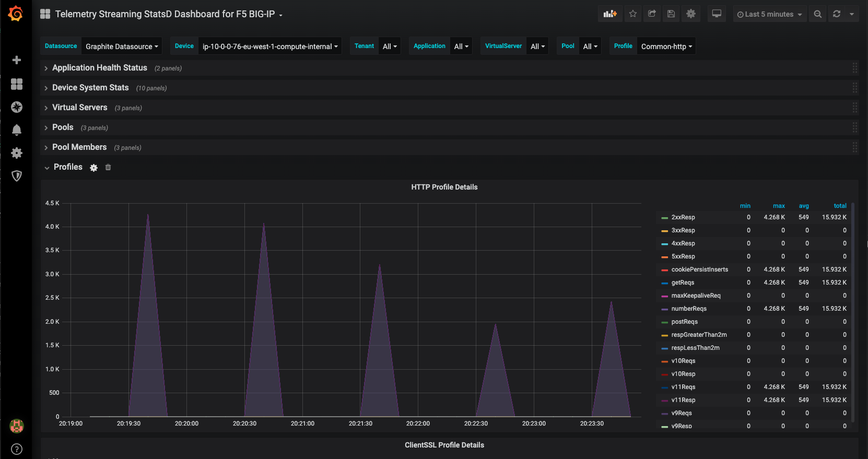The height and width of the screenshot is (459, 868).
Task: Grab drag handle of Virtual Servers row
Action: 854,108
